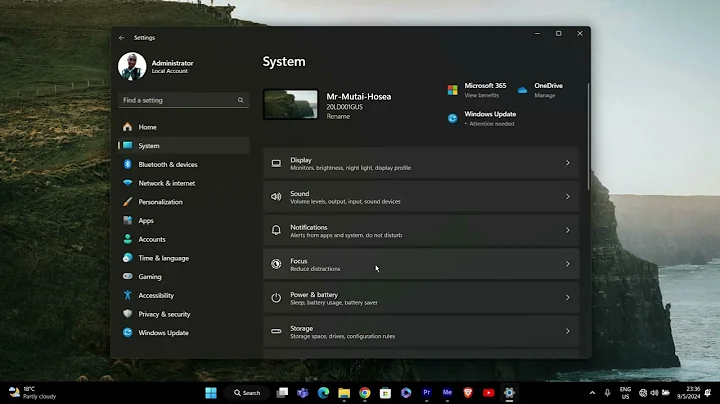
Task: Go back using the Settings back arrow
Action: tap(122, 38)
